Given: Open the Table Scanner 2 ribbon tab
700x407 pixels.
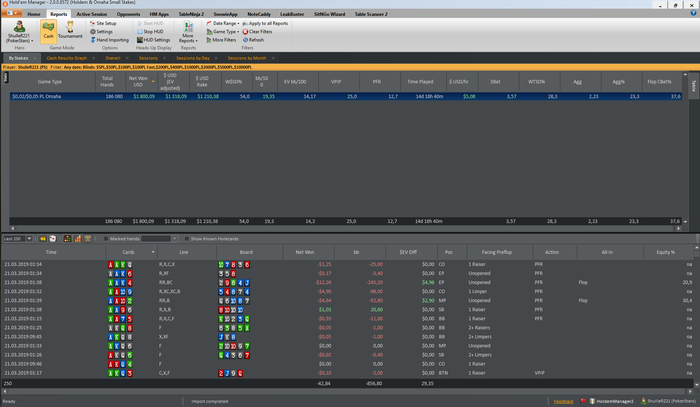Looking at the screenshot, I should (371, 14).
